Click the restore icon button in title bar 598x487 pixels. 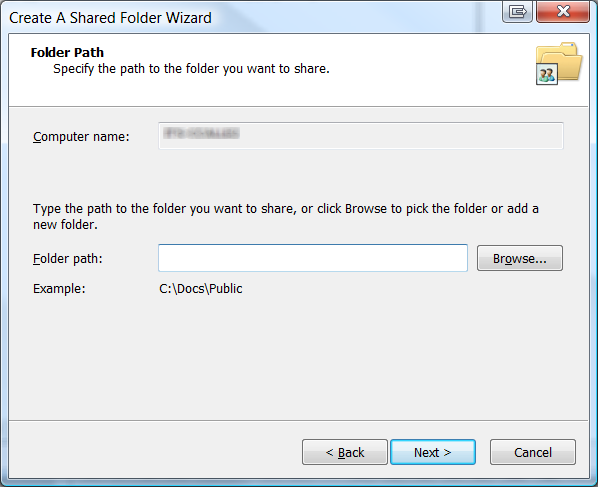click(x=517, y=11)
